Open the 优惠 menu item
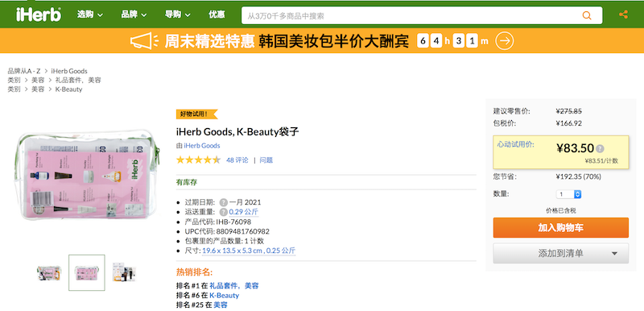This screenshot has height=311, width=644. point(217,15)
